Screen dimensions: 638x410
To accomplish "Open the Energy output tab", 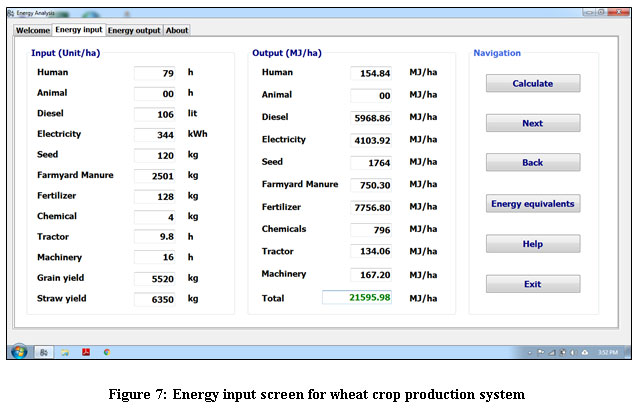I will click(x=134, y=31).
